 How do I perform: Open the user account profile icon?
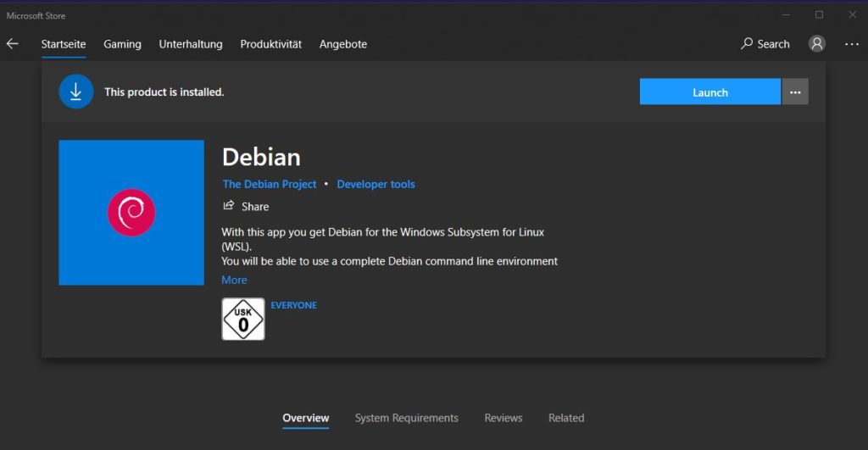click(x=816, y=44)
